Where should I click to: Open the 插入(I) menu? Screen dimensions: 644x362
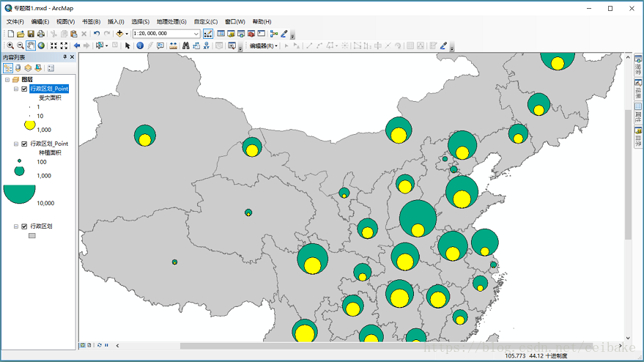click(116, 22)
